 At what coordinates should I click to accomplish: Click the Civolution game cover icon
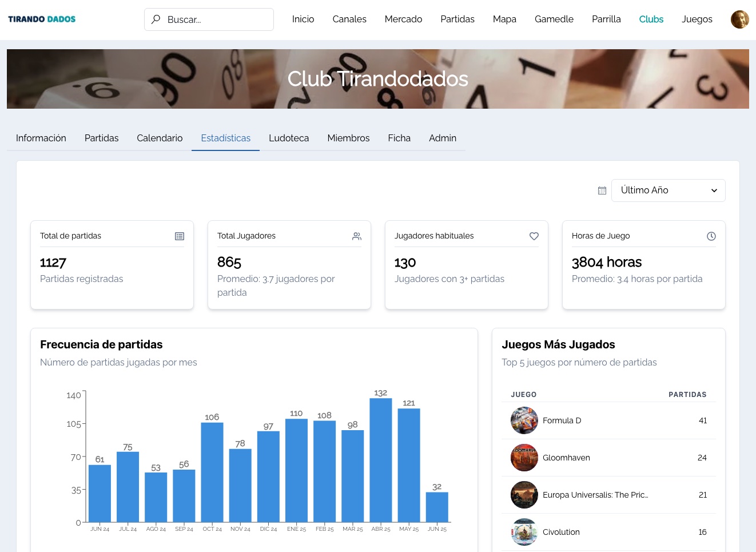tap(524, 532)
